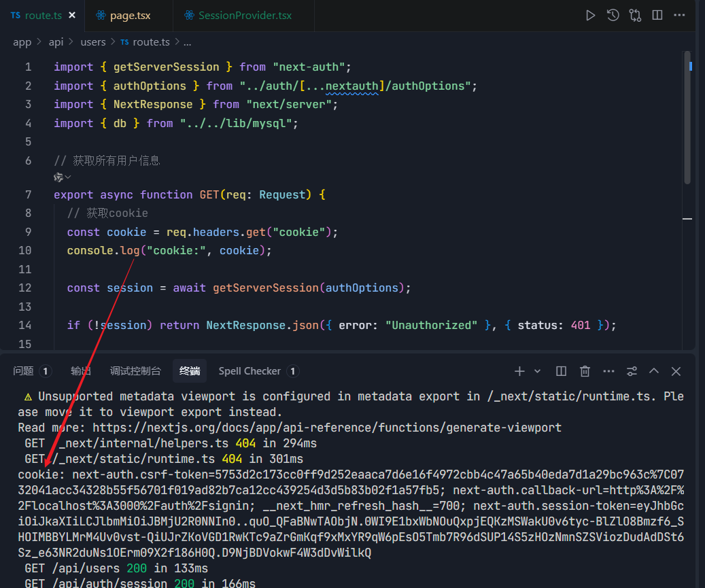705x588 pixels.
Task: Expand the new terminal launch profile dropdown
Action: pos(537,371)
